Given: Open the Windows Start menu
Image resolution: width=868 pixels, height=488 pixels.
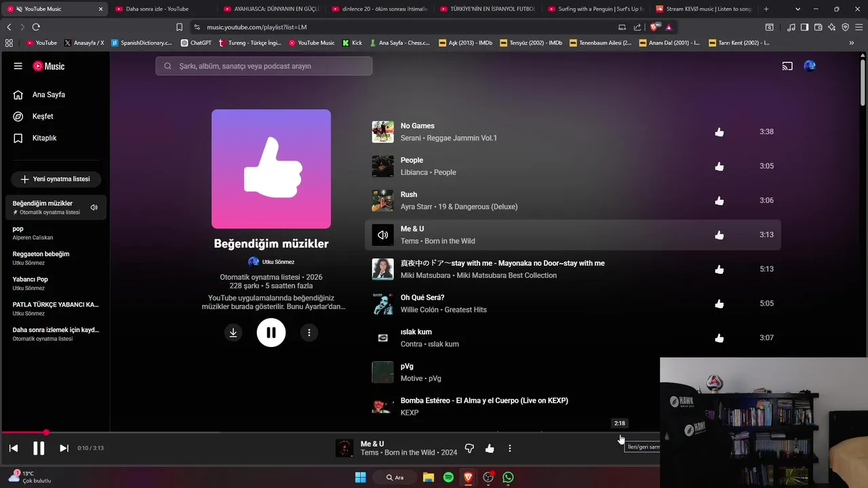Looking at the screenshot, I should pos(360,477).
